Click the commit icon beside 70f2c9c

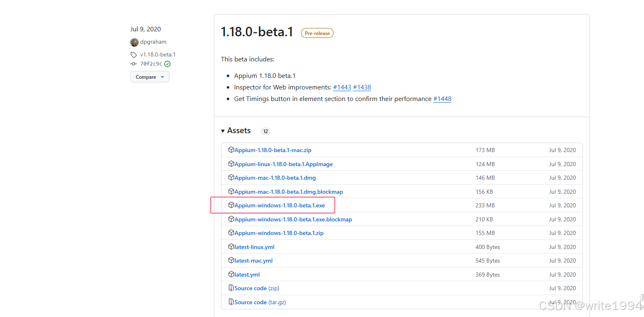134,64
